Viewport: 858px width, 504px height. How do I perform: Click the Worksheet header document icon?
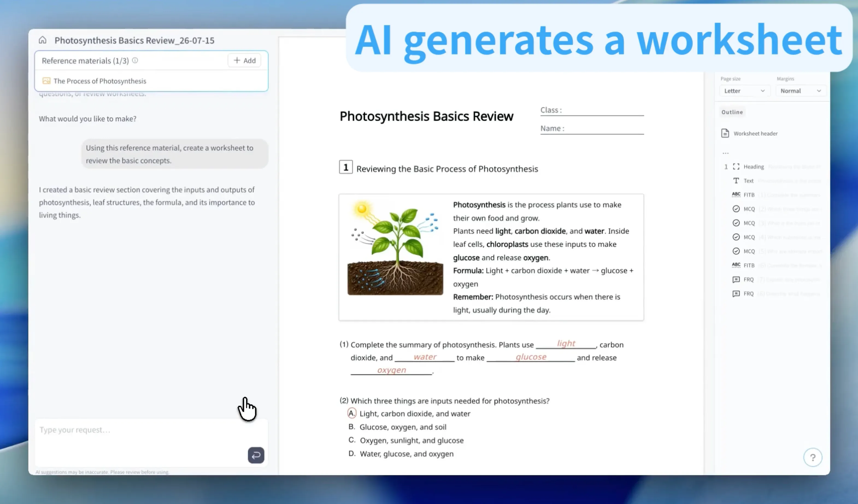pyautogui.click(x=725, y=133)
